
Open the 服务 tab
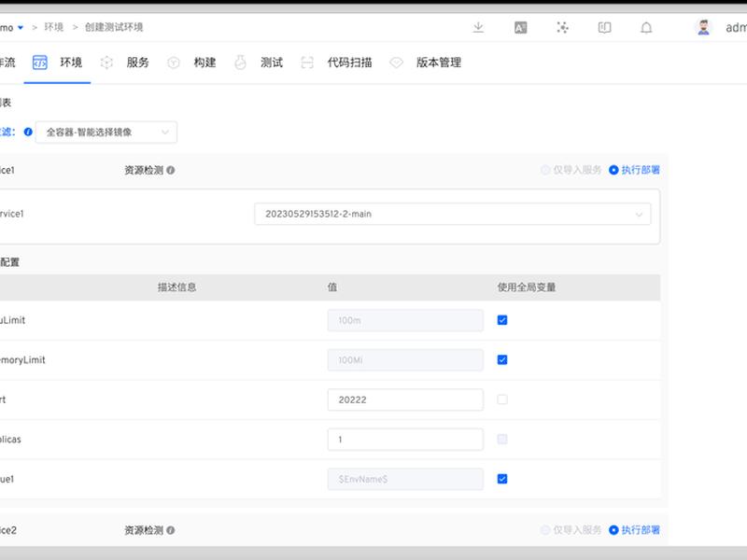coord(137,63)
